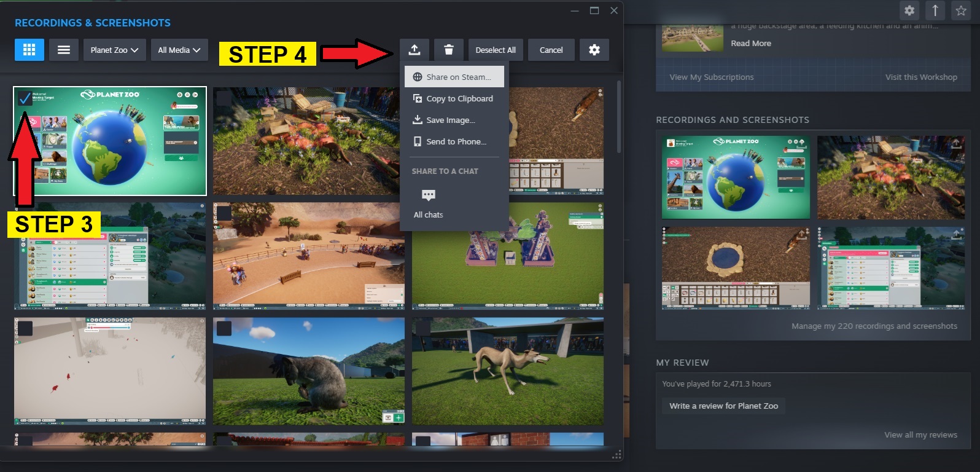The height and width of the screenshot is (472, 980).
Task: Delete selected screenshot with trash icon
Action: pyautogui.click(x=449, y=50)
